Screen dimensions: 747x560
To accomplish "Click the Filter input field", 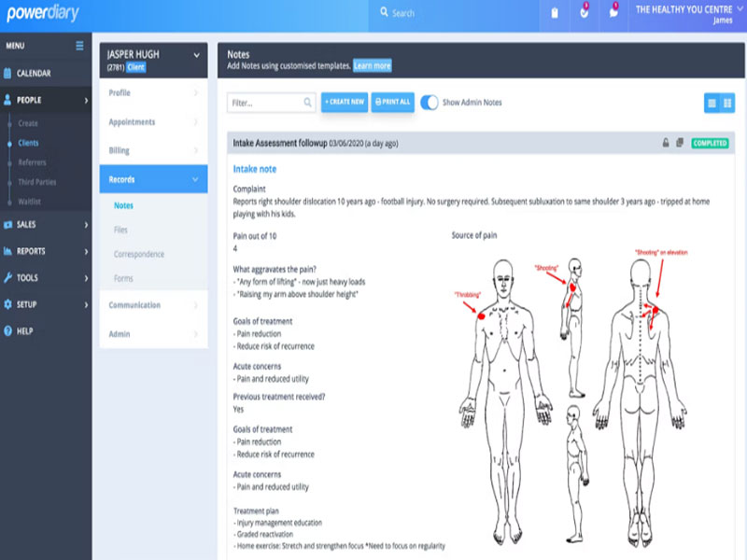I will click(271, 103).
